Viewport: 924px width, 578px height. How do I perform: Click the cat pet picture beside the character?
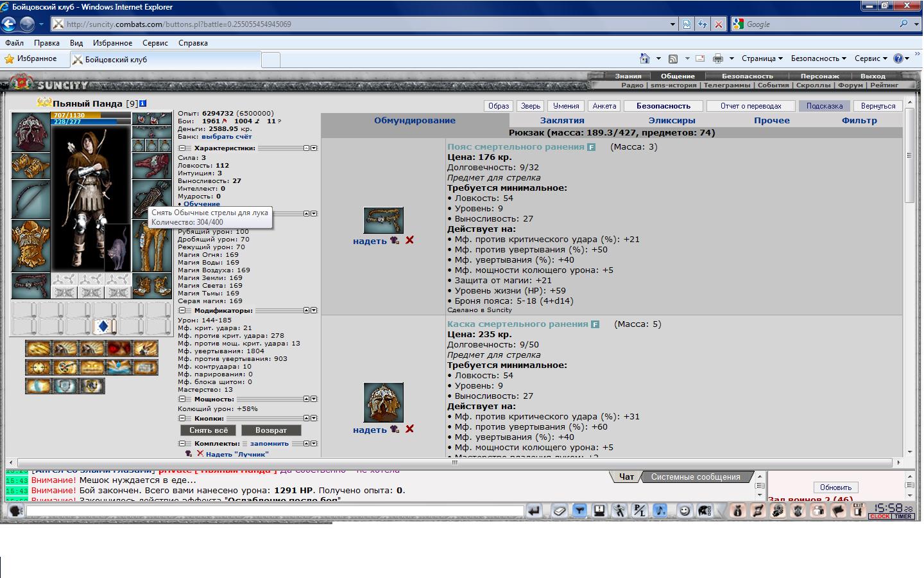click(x=117, y=249)
